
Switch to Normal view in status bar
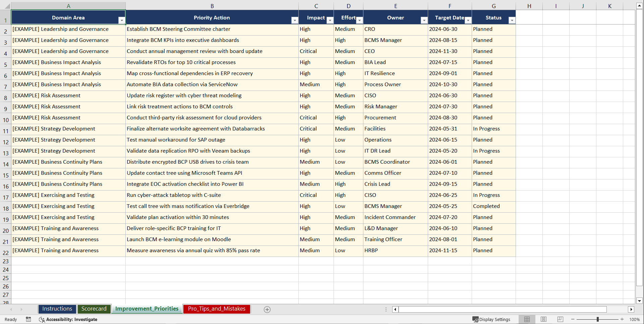click(527, 319)
